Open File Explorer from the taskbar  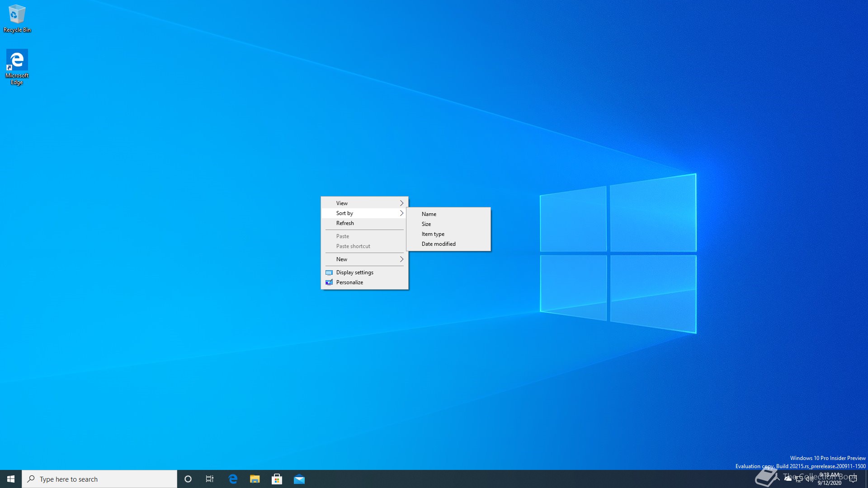click(255, 479)
